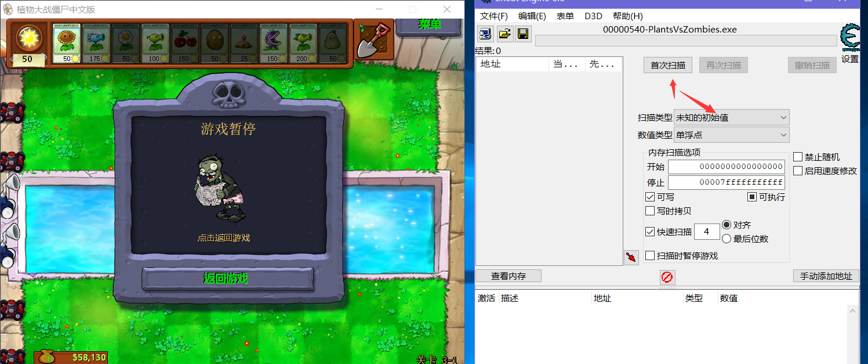Viewport: 868px width, 364px height.
Task: Toggle the 快速扫描 (fast scan) checkbox
Action: (650, 232)
